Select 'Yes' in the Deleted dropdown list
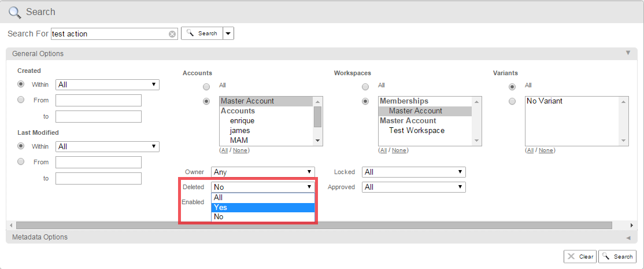 263,207
